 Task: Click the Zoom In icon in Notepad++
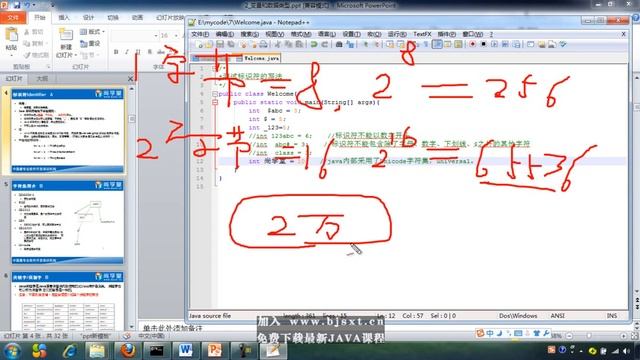[x=365, y=44]
